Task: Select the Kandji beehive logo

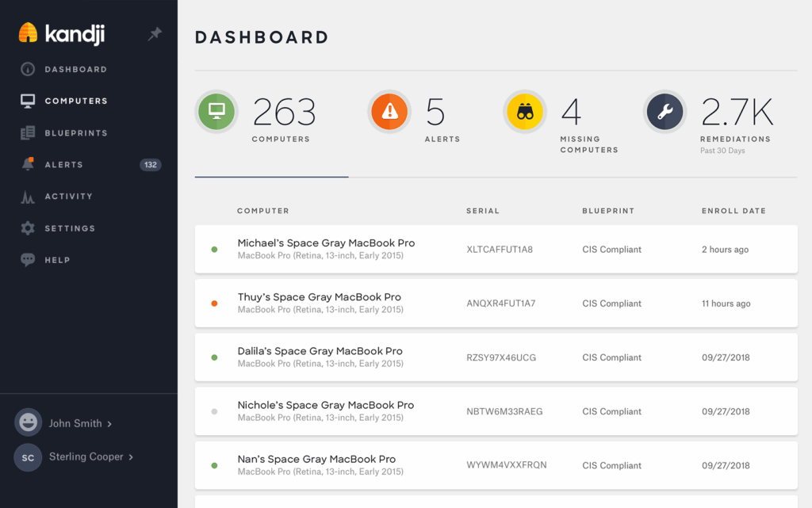Action: pyautogui.click(x=27, y=32)
